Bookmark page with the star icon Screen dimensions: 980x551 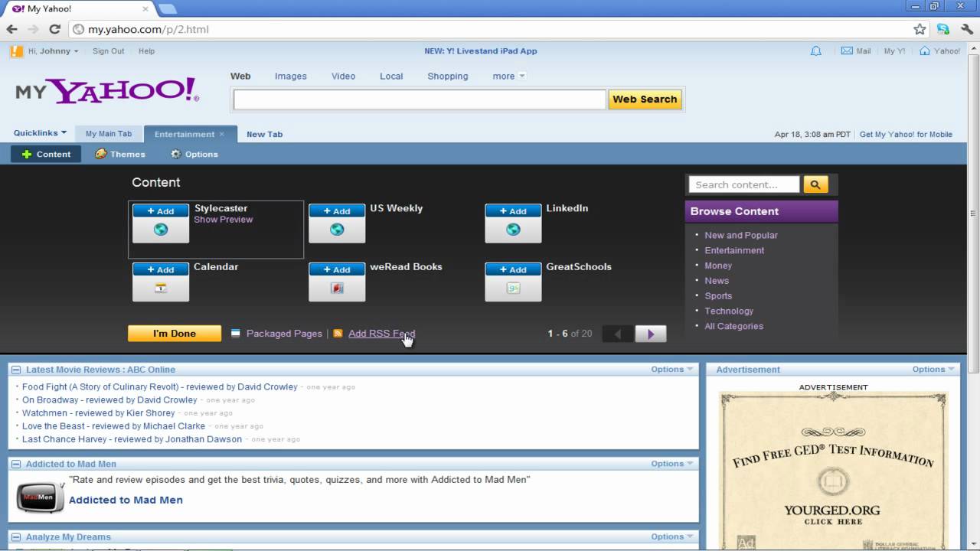(x=920, y=29)
